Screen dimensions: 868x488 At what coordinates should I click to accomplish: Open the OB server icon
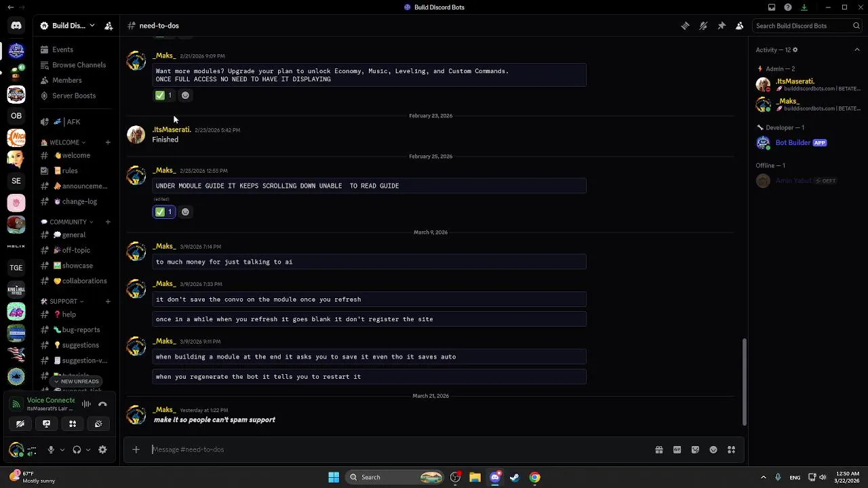16,116
